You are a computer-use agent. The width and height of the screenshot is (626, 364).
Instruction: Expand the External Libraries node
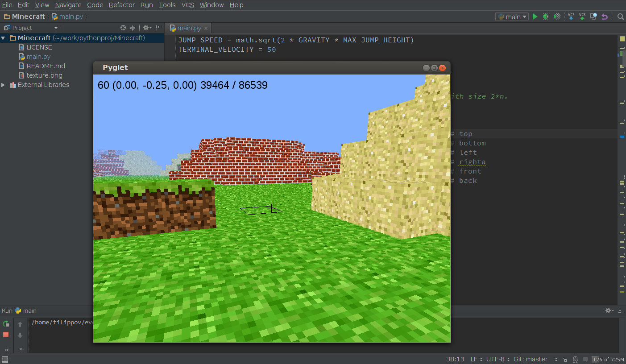coord(3,85)
